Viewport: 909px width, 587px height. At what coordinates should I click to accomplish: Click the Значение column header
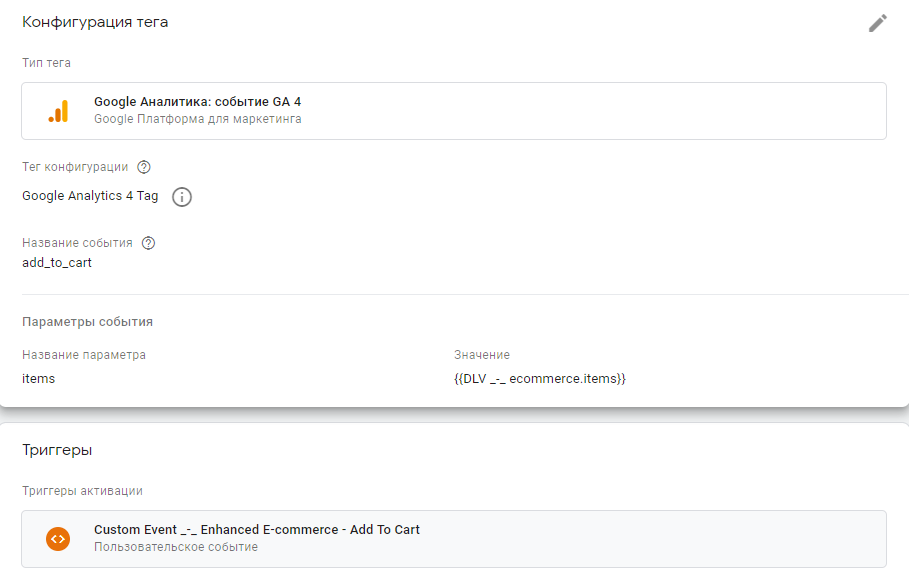point(482,355)
